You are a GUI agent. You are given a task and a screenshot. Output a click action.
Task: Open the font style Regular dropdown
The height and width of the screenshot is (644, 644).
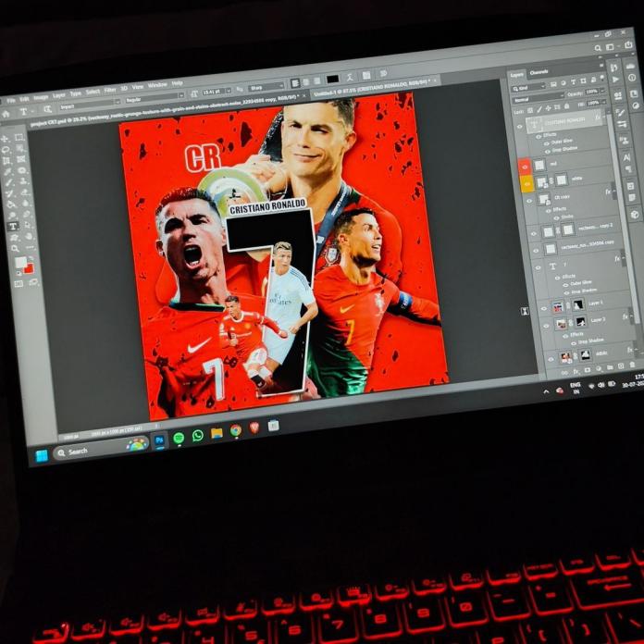[x=154, y=98]
